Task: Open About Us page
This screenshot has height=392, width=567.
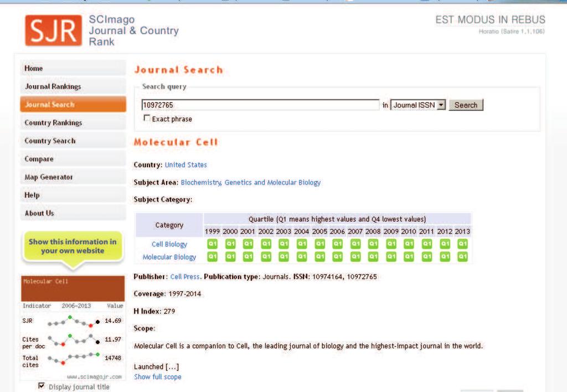Action: coord(73,213)
